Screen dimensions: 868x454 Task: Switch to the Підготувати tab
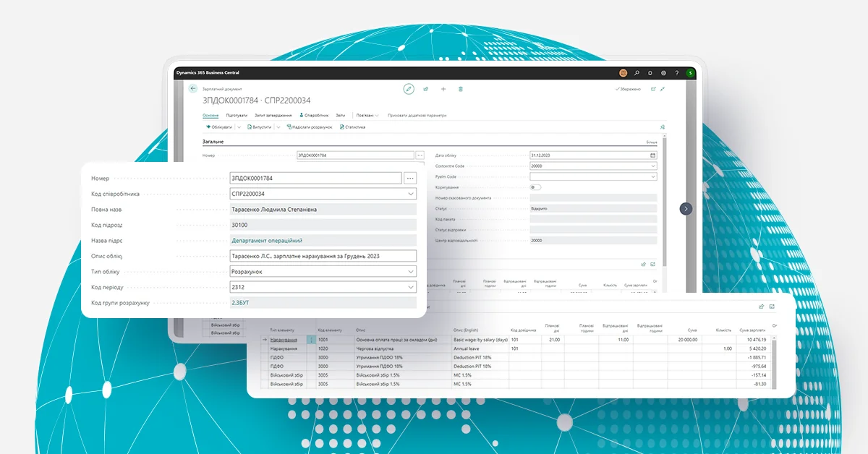(x=237, y=115)
